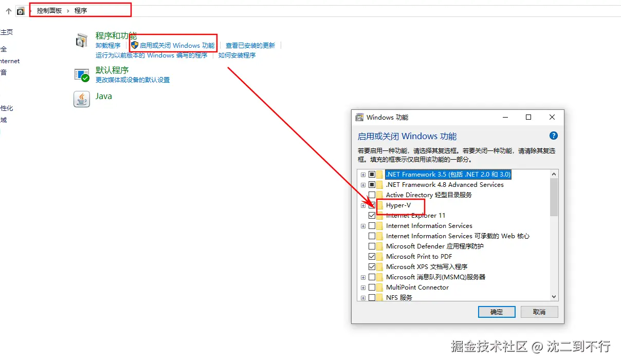The image size is (621, 364).
Task: Close the Windows 功能 dialog
Action: pyautogui.click(x=552, y=118)
